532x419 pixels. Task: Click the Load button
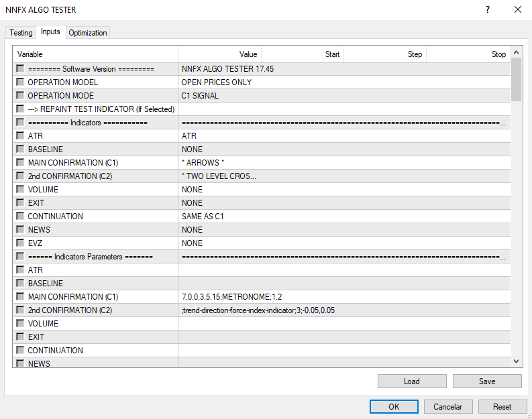pyautogui.click(x=412, y=381)
